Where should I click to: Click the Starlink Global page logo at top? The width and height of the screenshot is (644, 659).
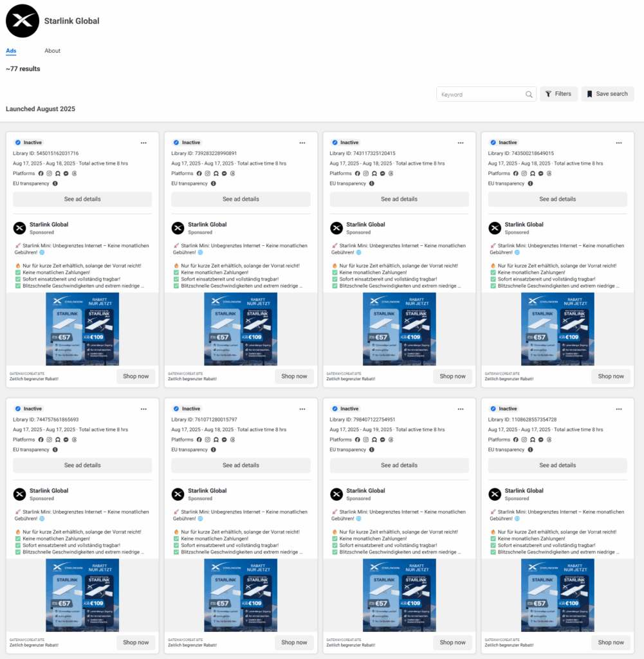click(23, 21)
